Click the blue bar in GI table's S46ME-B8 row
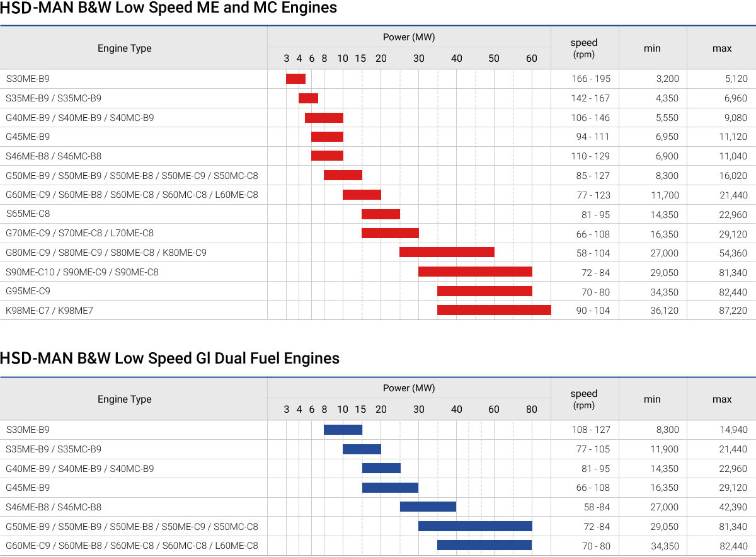 (428, 507)
